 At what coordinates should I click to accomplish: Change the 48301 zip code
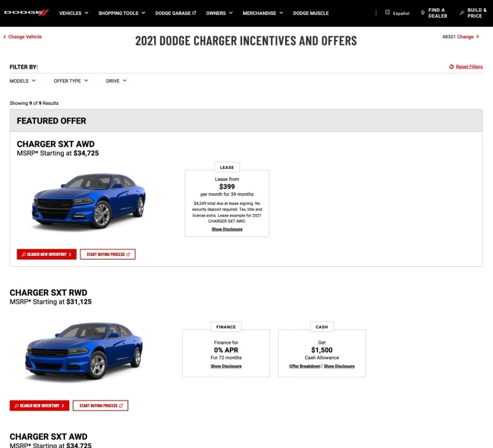[x=465, y=37]
